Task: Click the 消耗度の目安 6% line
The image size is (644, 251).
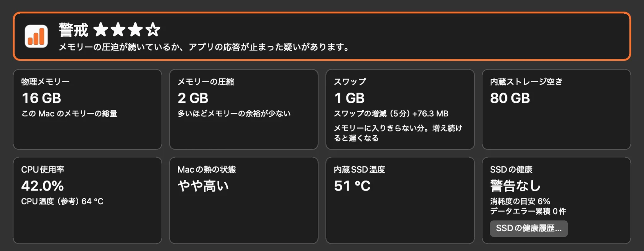Action: (520, 201)
